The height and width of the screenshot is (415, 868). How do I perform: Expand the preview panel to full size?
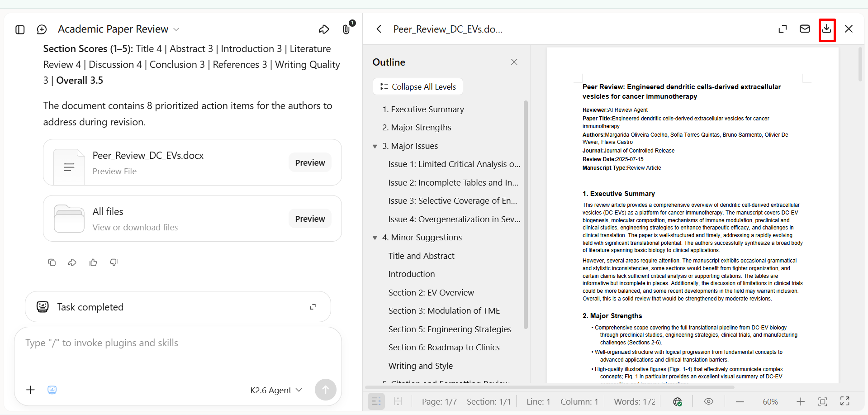tap(783, 29)
